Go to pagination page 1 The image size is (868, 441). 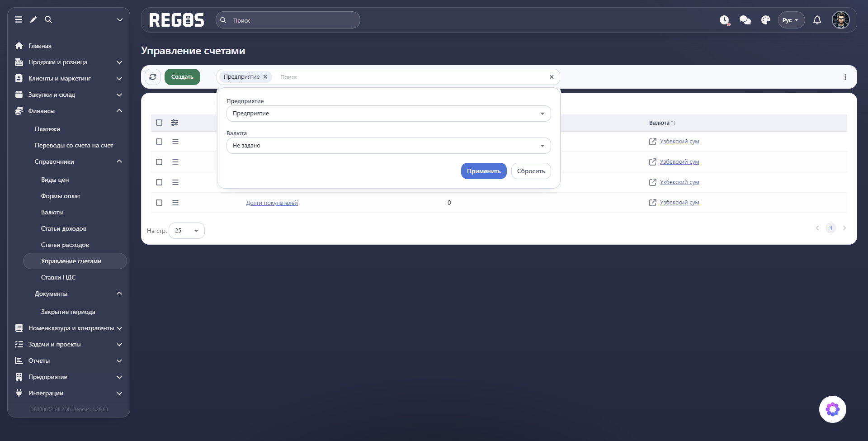tap(831, 228)
